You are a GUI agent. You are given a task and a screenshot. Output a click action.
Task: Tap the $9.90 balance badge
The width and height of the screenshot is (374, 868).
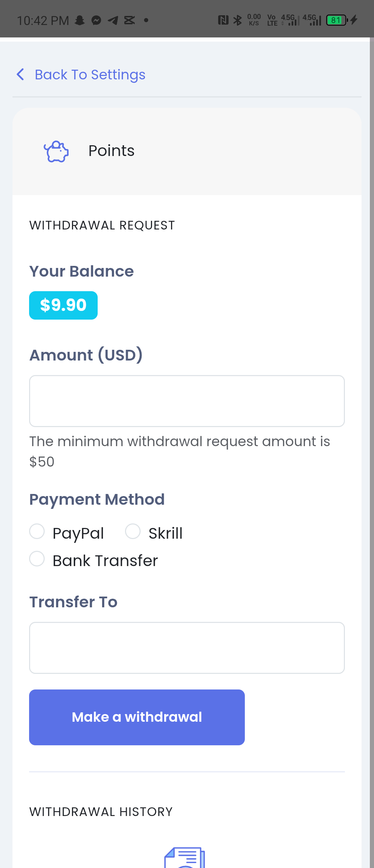pos(63,305)
